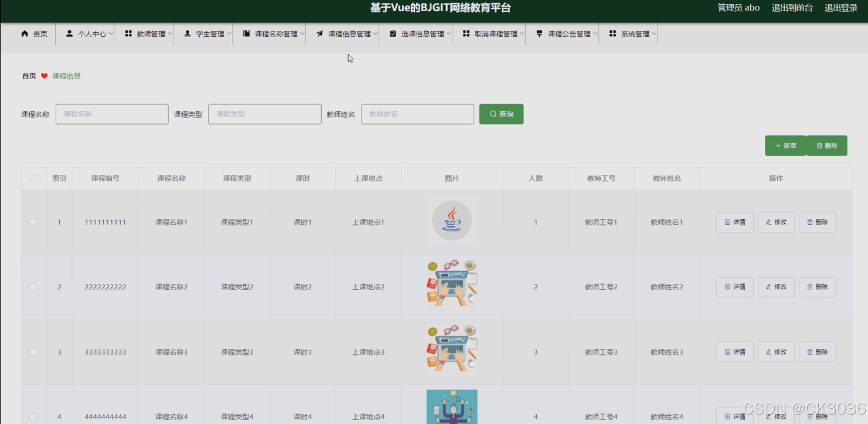The width and height of the screenshot is (868, 424).
Task: Open the 学生管理 menu label
Action: coord(210,34)
